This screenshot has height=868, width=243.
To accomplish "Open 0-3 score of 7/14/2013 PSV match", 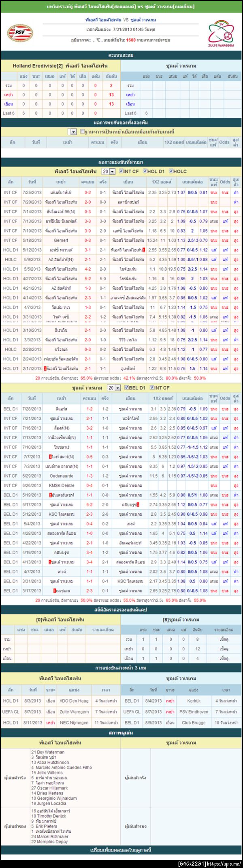I will [x=87, y=212].
